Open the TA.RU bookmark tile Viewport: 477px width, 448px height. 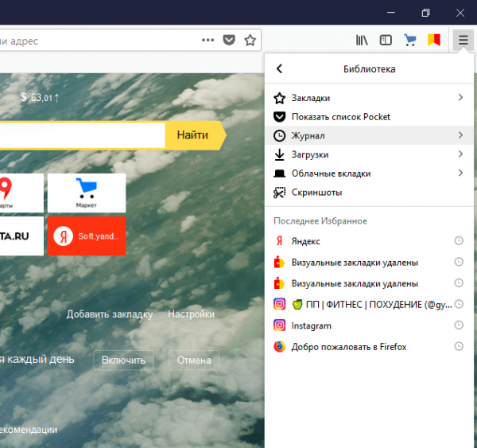click(21, 236)
